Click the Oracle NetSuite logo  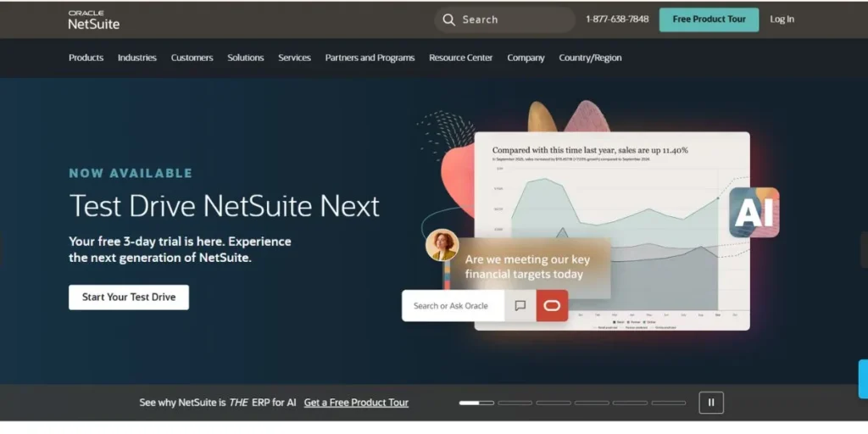93,19
